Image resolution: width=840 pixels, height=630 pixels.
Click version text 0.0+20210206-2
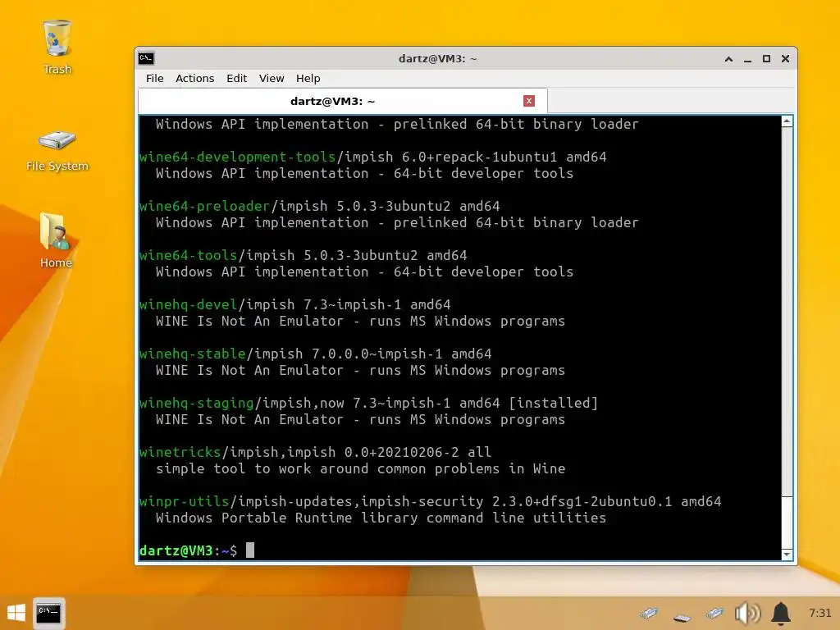(401, 452)
